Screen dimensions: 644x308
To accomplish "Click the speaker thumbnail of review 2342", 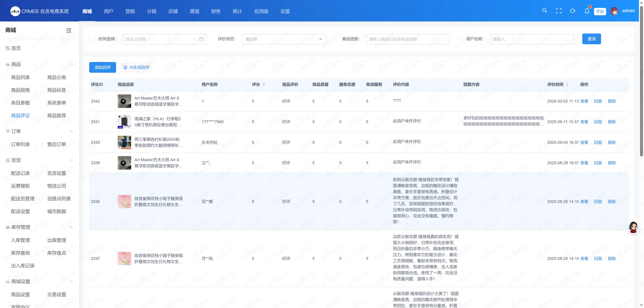I will (124, 101).
